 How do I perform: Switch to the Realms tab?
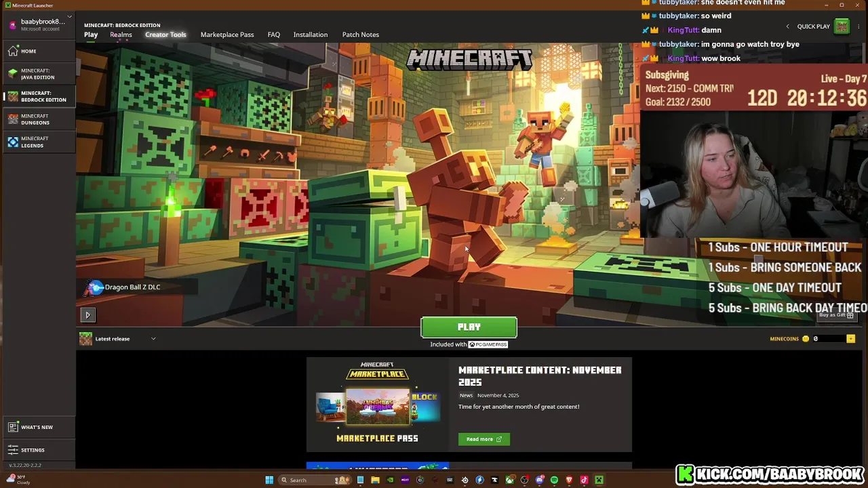(x=121, y=35)
